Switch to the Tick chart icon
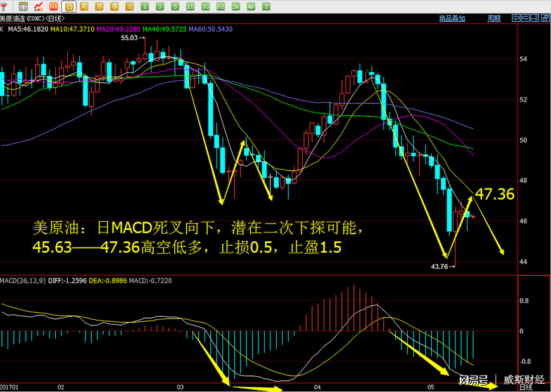Screen dimensions: 551x392 click(x=54, y=6)
